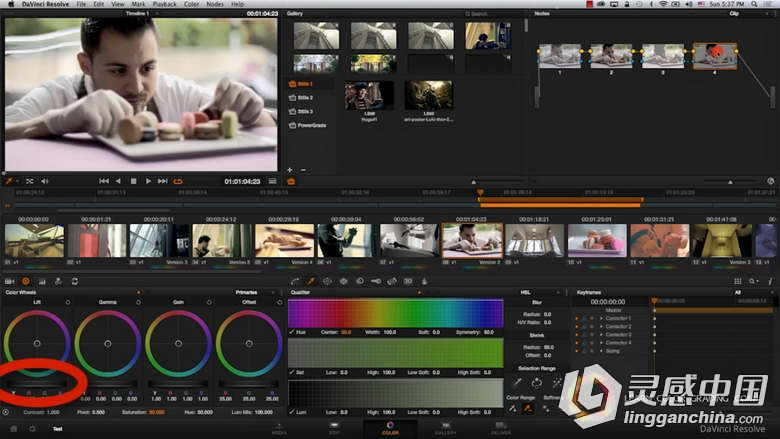The height and width of the screenshot is (439, 780).
Task: Open the Camera Raw palette icon
Action: pos(9,281)
